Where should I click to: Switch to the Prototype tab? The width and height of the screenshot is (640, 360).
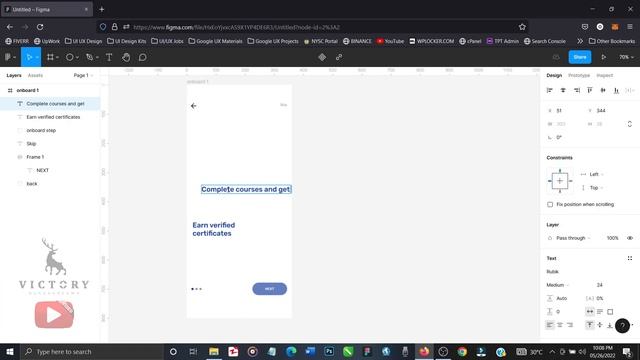coord(579,76)
